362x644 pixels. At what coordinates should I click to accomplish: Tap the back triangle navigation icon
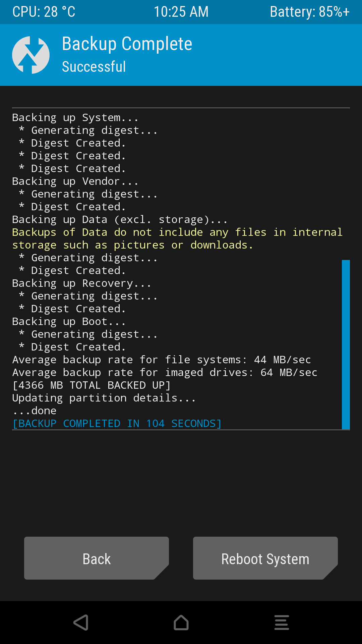81,623
